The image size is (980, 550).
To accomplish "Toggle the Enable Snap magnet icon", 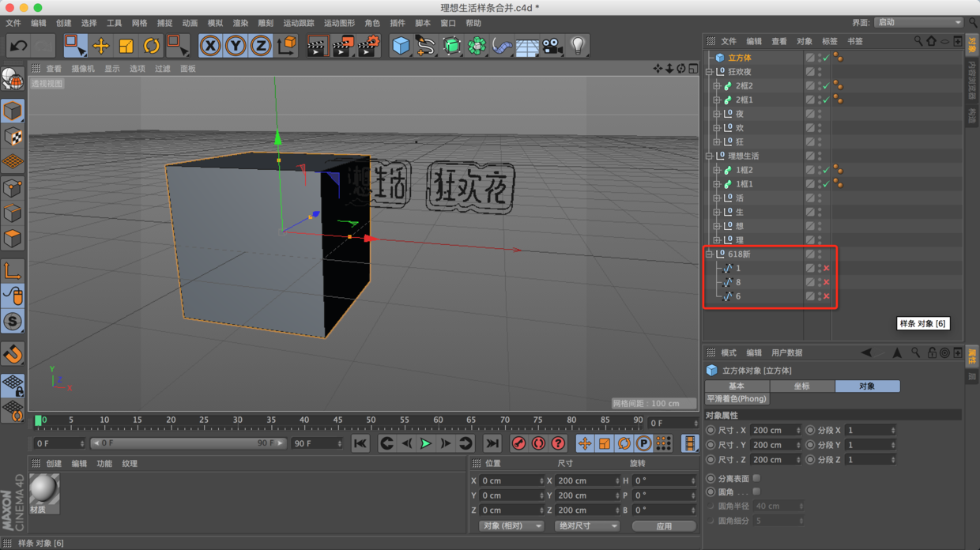I will [x=12, y=354].
